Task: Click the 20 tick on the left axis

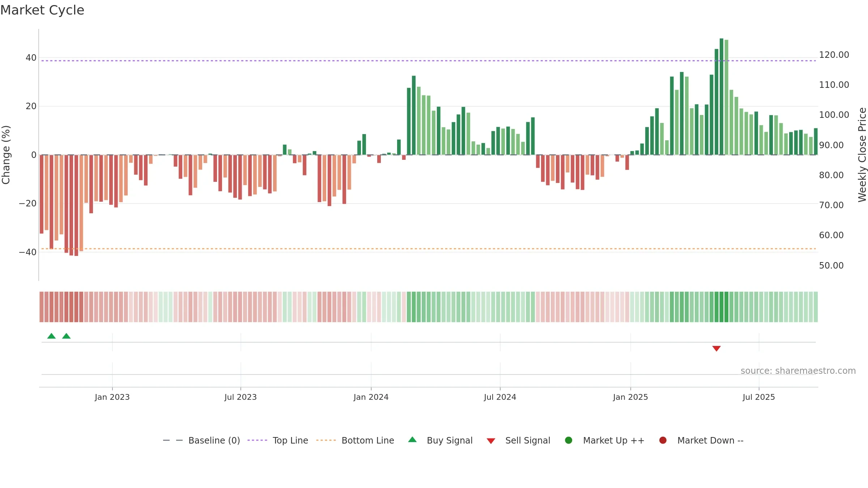Action: point(31,106)
